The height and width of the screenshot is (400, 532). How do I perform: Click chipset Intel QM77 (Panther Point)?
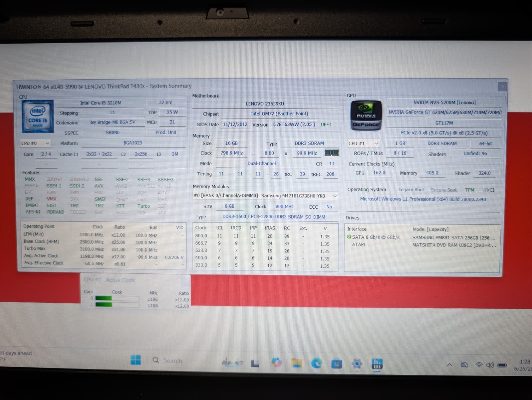pos(279,114)
